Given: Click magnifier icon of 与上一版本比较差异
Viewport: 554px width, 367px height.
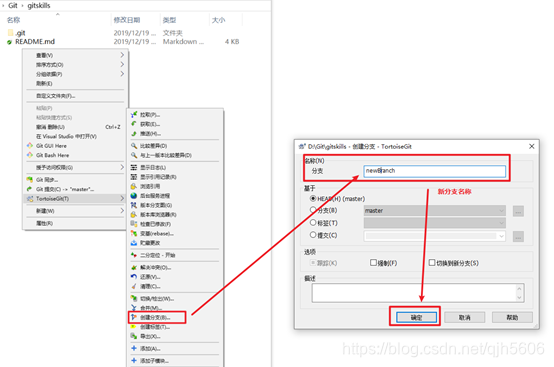Looking at the screenshot, I should click(134, 155).
